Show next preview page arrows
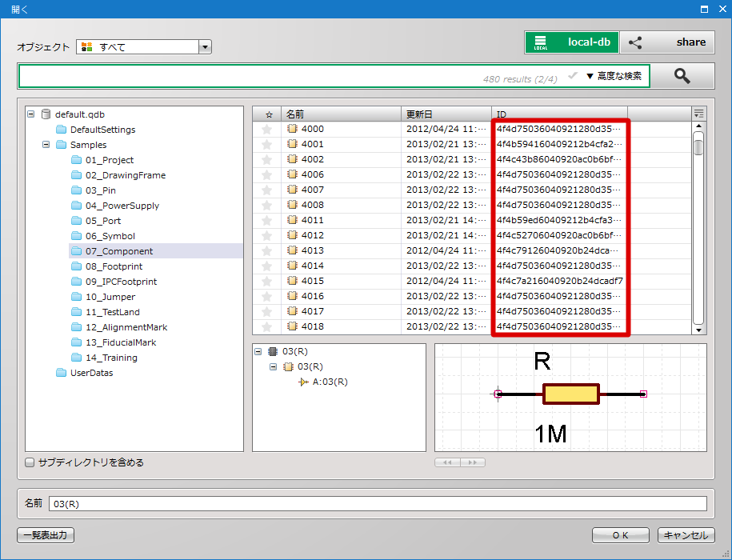Screen dimensions: 732x560 pos(473,462)
